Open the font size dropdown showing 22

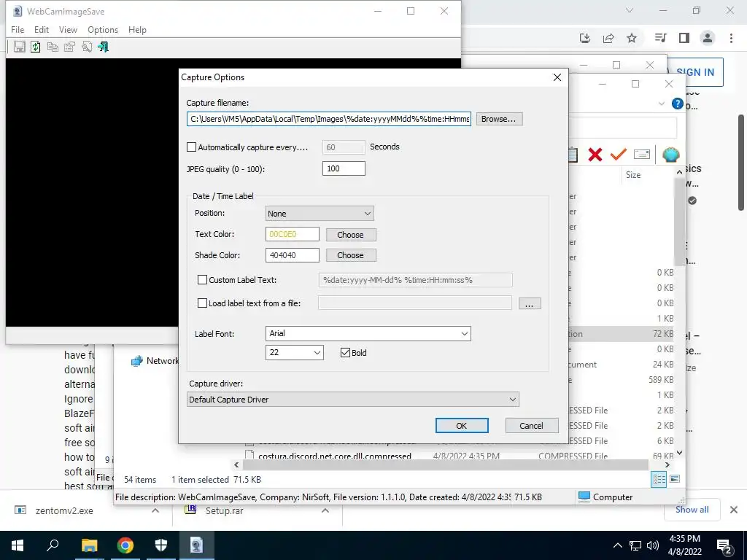(x=295, y=352)
